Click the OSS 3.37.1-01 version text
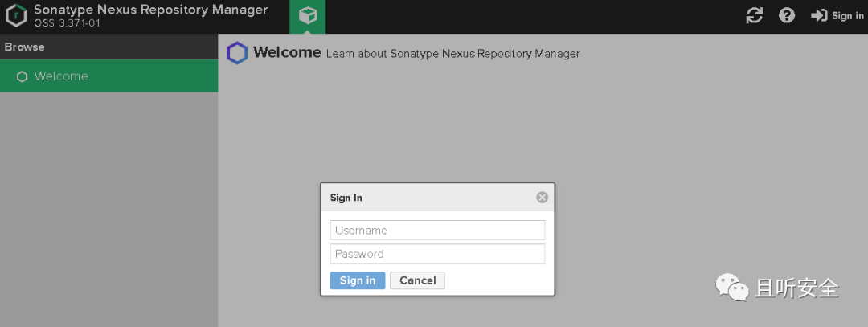 67,24
